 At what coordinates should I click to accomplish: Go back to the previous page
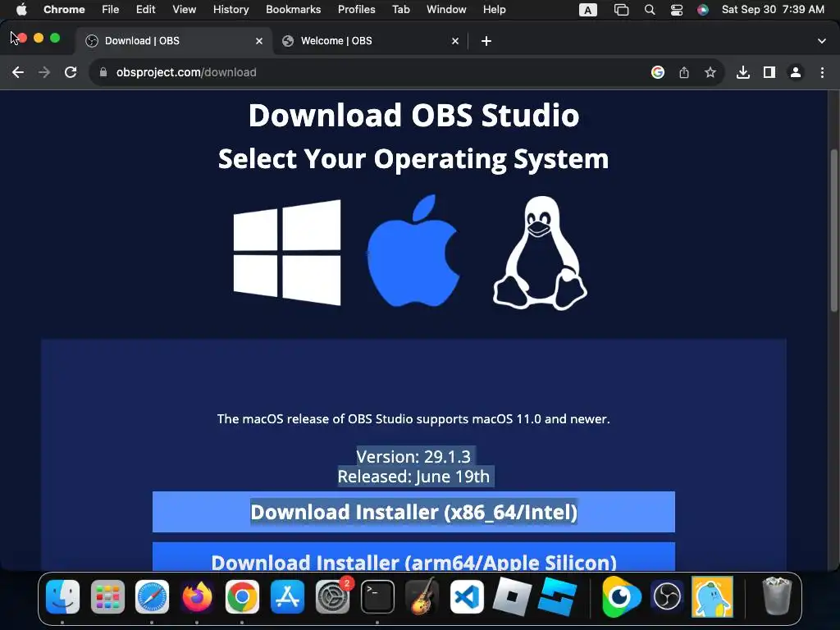coord(18,72)
